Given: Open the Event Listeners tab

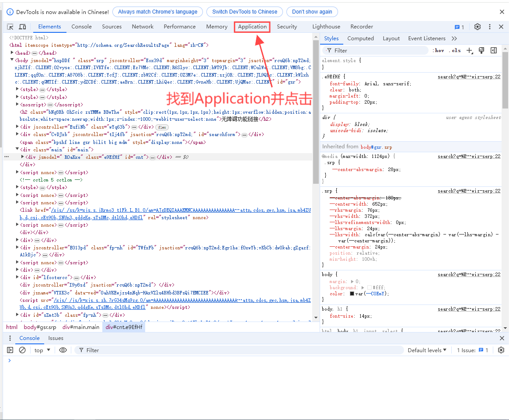Looking at the screenshot, I should click(426, 38).
